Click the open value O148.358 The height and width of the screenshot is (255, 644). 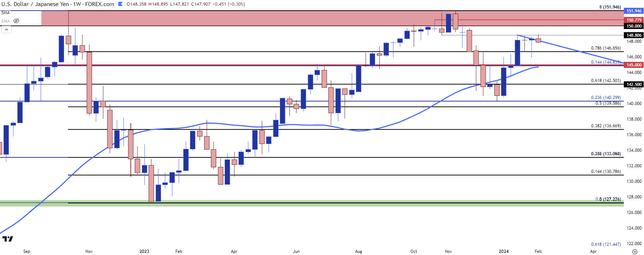point(136,4)
